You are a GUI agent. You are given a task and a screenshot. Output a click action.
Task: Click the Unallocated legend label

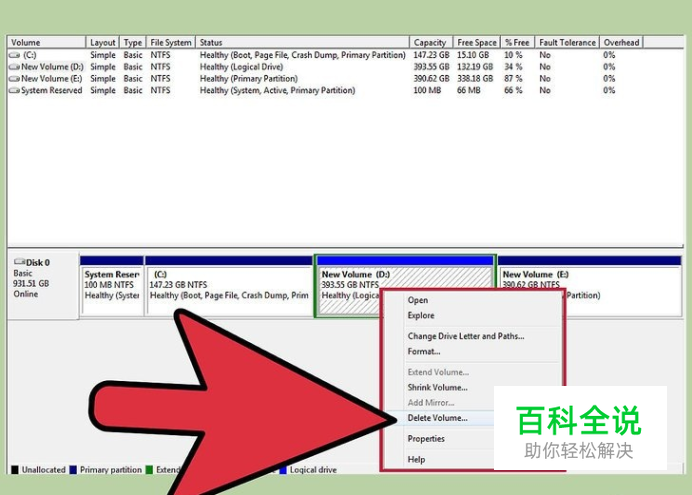click(43, 470)
